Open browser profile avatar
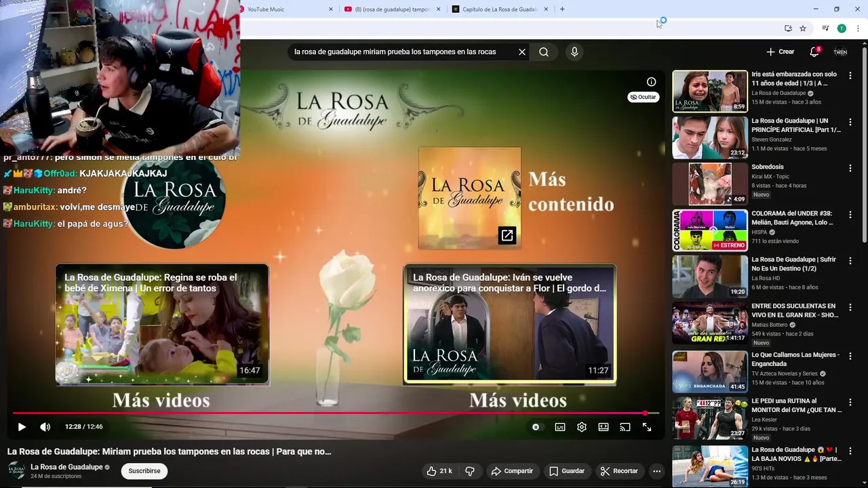Viewport: 868px width, 488px height. click(x=842, y=28)
